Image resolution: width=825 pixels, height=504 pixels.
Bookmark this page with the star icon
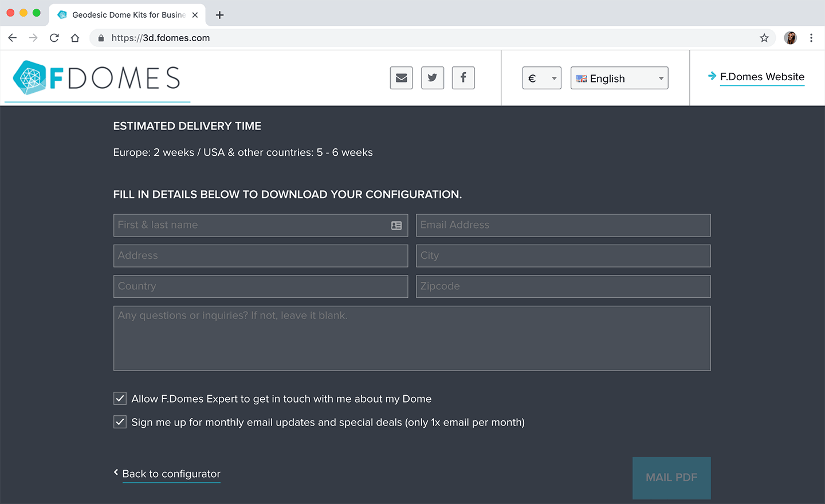764,38
